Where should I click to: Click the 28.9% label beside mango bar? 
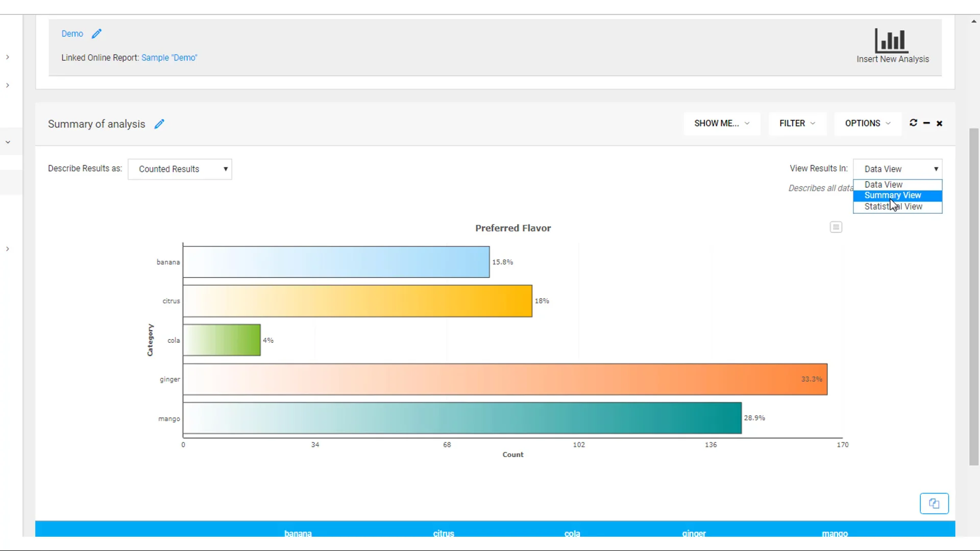click(x=754, y=418)
